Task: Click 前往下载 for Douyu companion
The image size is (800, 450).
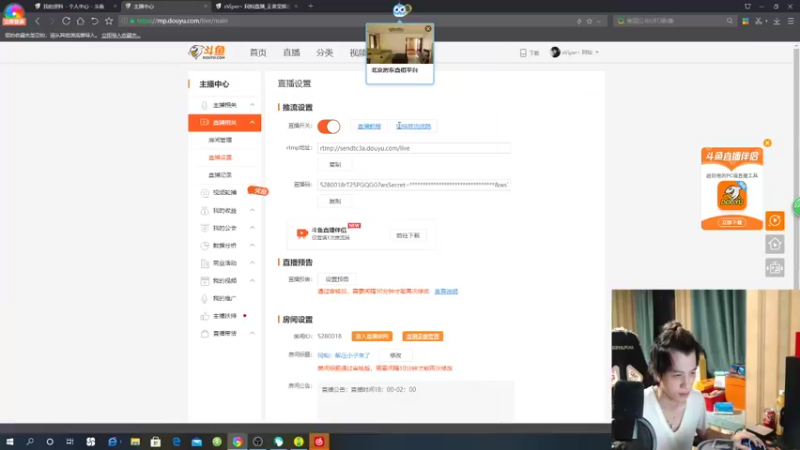Action: coord(408,235)
